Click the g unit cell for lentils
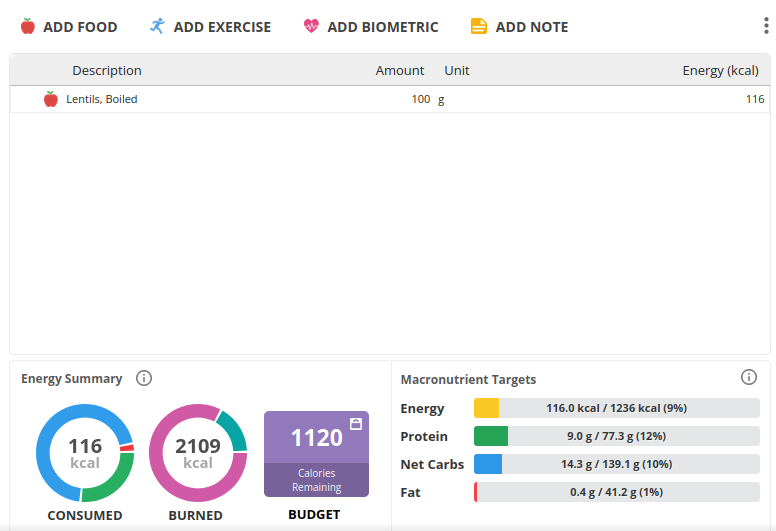 (441, 99)
